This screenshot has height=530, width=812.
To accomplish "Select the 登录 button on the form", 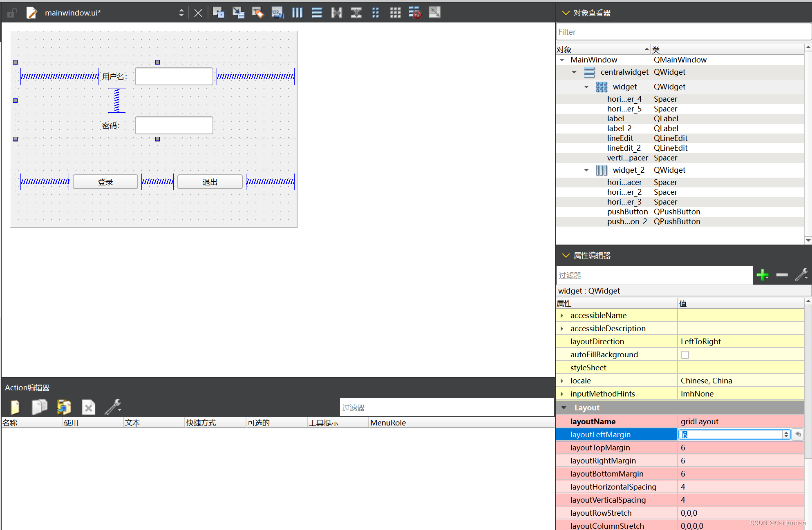I will point(105,182).
